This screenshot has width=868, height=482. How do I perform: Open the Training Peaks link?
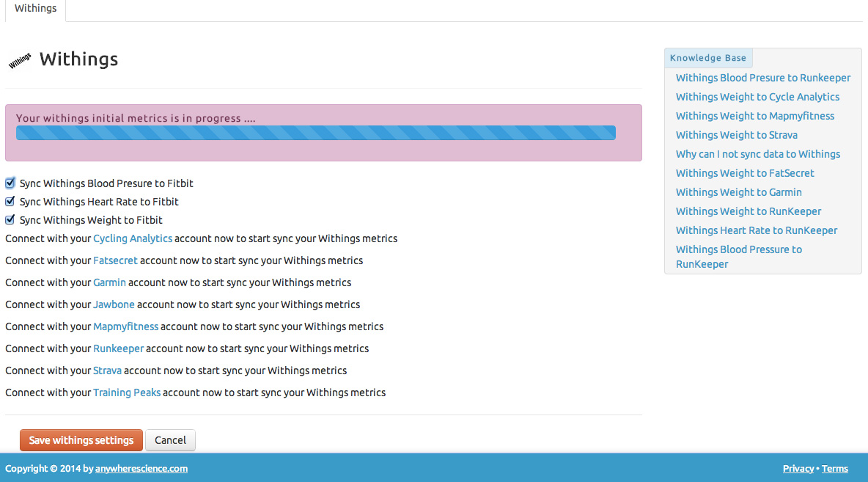127,392
